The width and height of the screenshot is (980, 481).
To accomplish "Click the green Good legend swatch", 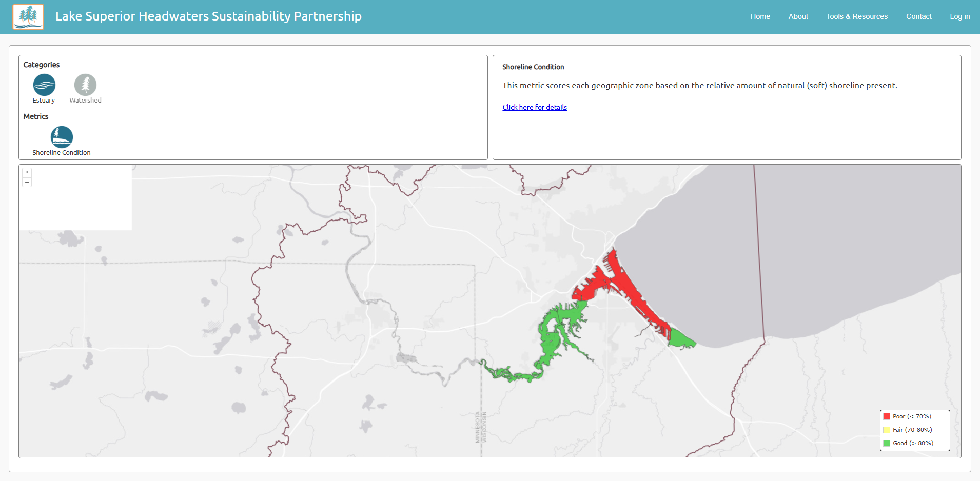I will (x=887, y=443).
